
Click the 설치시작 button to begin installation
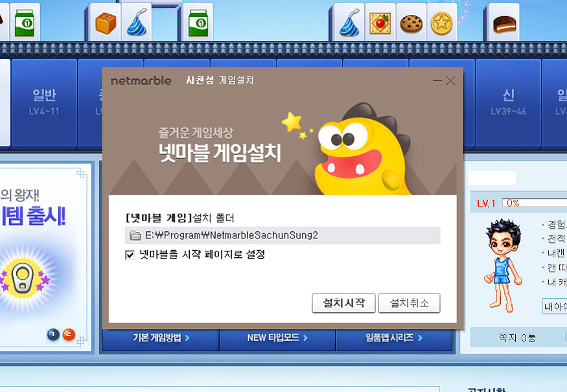(343, 303)
